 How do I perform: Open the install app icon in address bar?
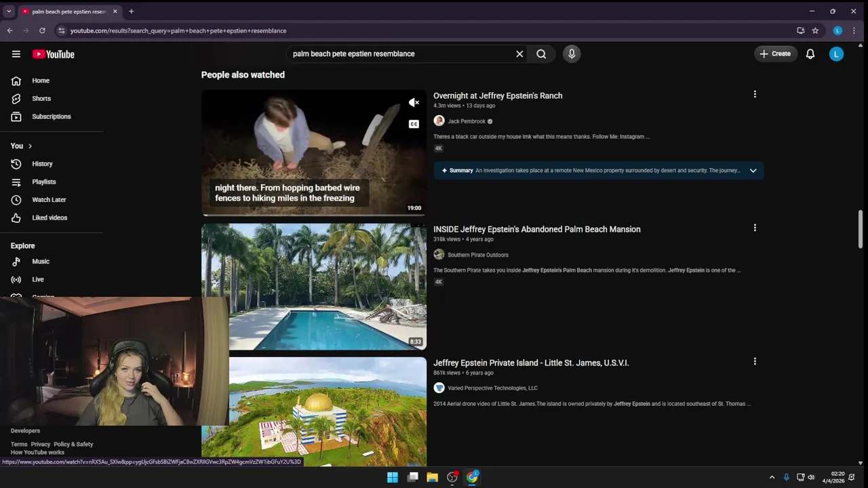point(801,30)
